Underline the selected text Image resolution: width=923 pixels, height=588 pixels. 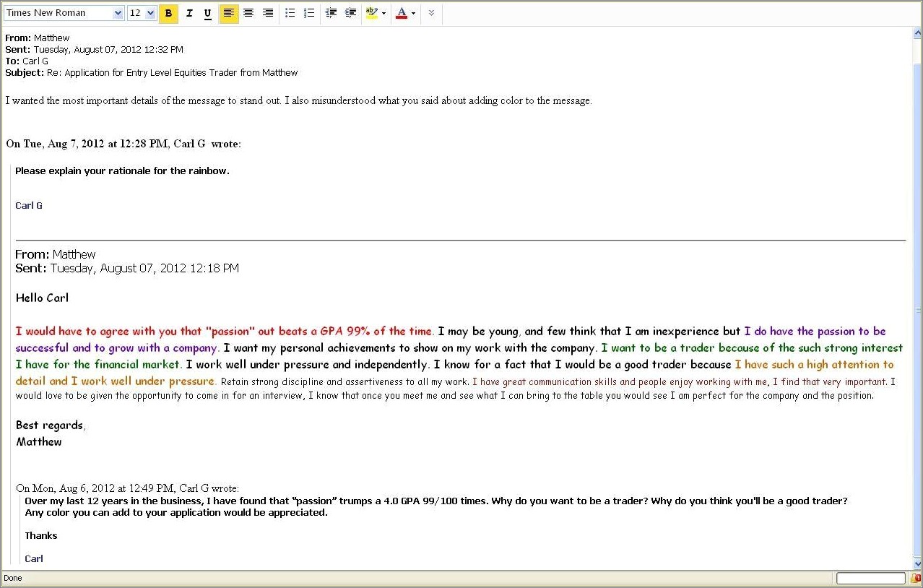207,13
